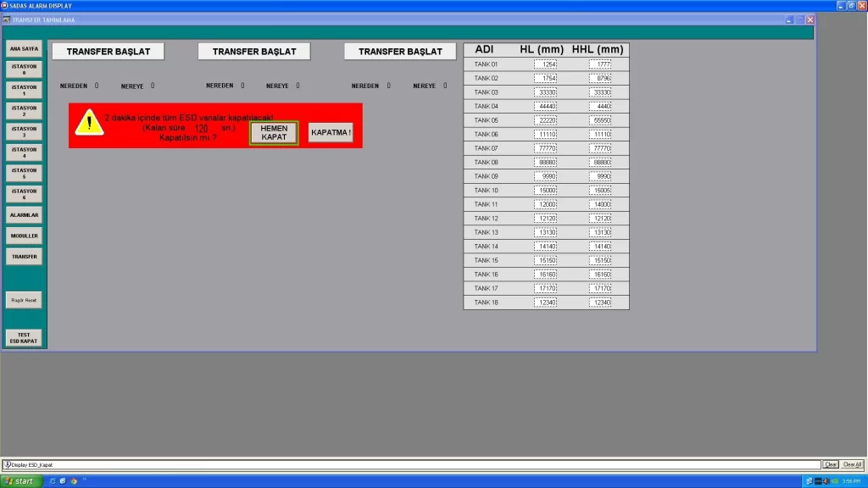The width and height of the screenshot is (868, 488).
Task: Open ISTASYON 3 from the sidebar
Action: pos(24,131)
